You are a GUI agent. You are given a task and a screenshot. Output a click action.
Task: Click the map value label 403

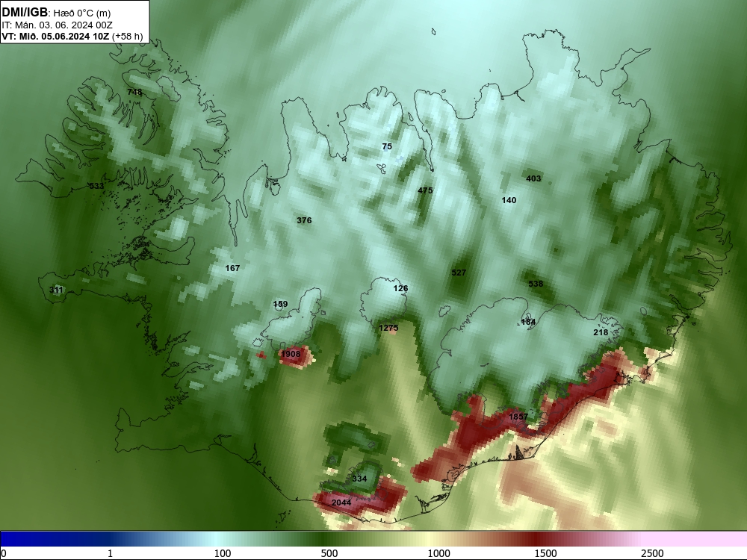[x=533, y=178]
